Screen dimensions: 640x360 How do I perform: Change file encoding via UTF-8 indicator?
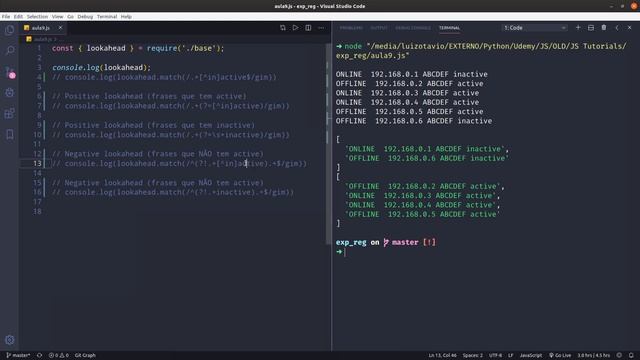(496, 356)
